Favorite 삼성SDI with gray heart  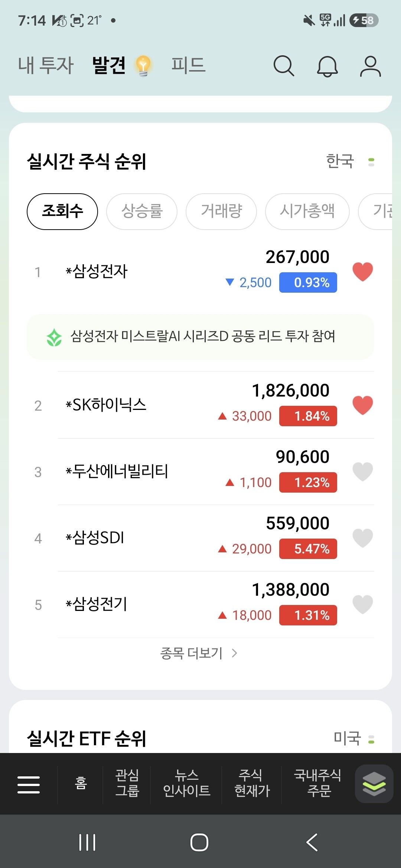363,538
